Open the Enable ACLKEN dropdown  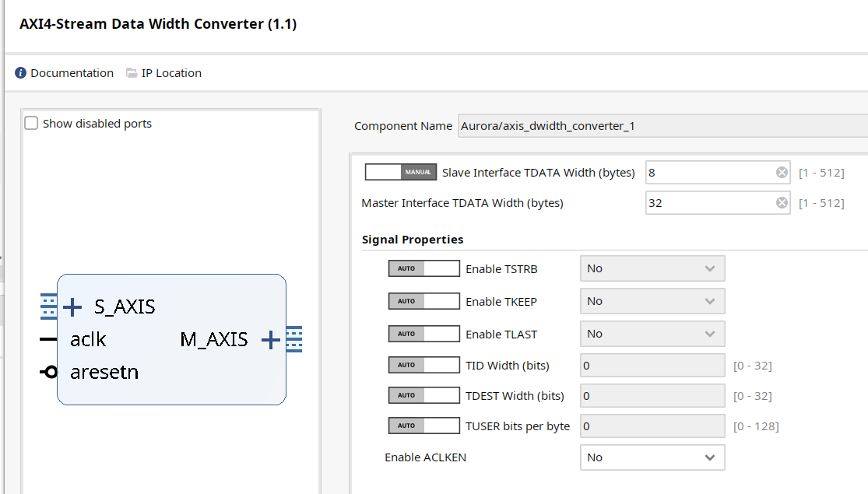click(652, 457)
